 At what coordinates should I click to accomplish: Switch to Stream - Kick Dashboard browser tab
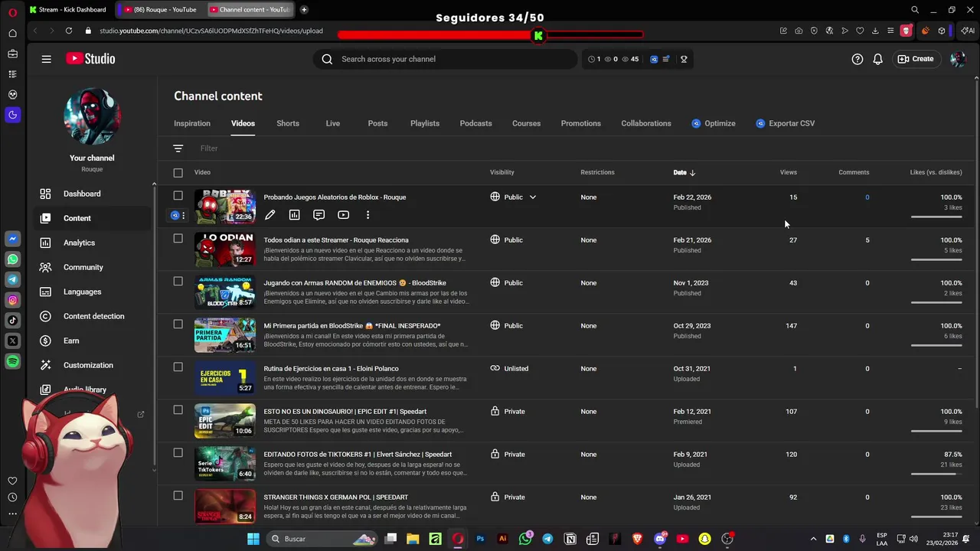pyautogui.click(x=69, y=9)
